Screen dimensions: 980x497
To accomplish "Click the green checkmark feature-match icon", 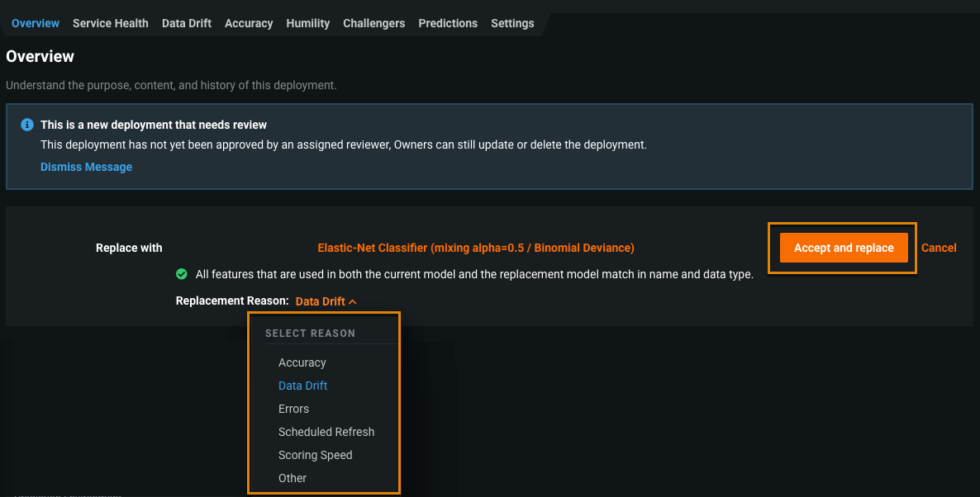I will coord(182,274).
